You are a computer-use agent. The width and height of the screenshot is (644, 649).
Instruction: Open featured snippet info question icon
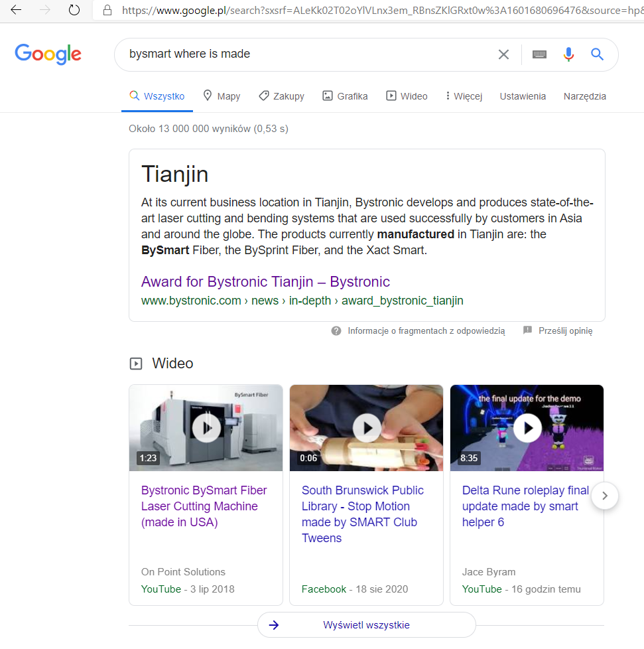(x=336, y=331)
